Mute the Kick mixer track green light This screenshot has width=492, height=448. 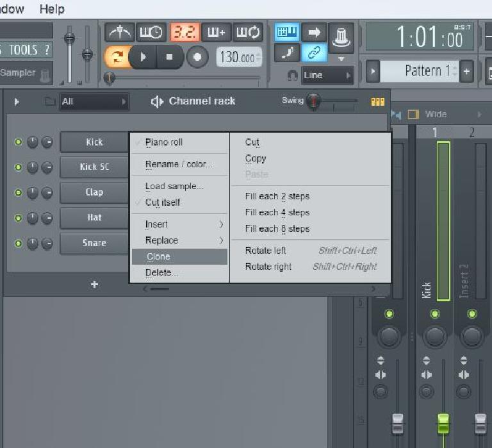(434, 313)
